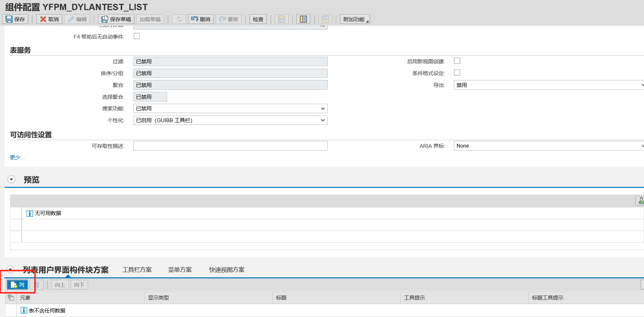
Task: Check the F4 帮助后无自动事件 box
Action: coord(137,36)
